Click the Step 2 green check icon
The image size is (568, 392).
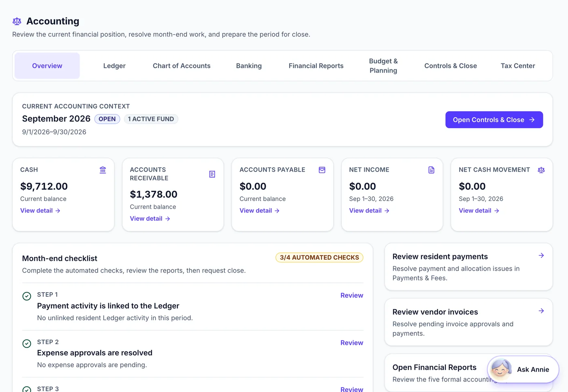(x=27, y=344)
